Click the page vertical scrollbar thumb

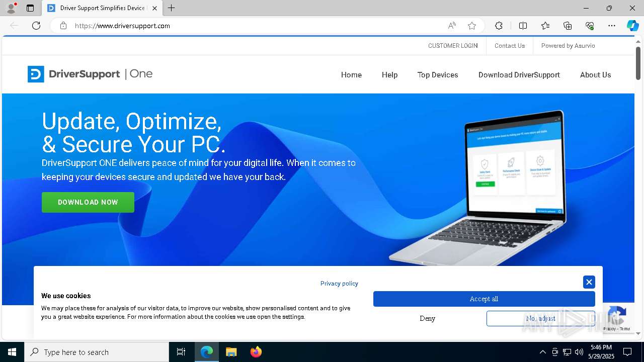638,63
